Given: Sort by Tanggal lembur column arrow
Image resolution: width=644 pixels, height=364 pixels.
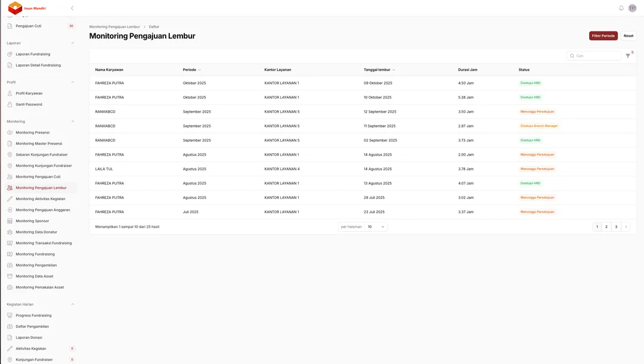Looking at the screenshot, I should [393, 69].
